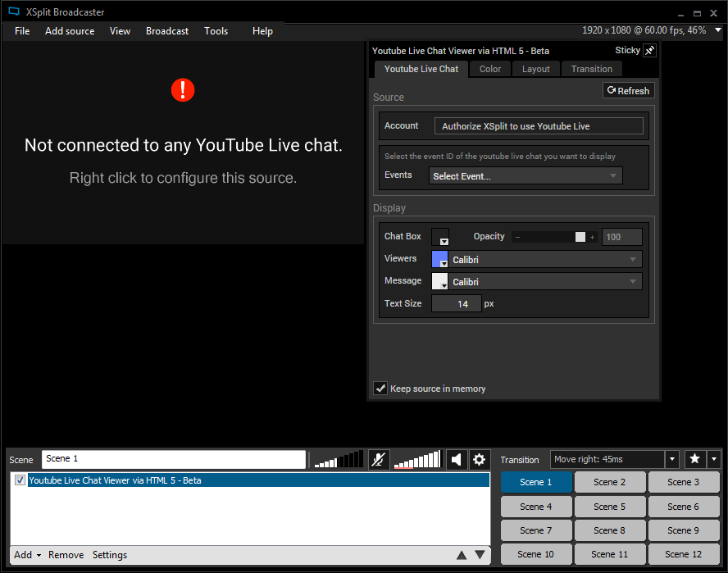Switch to the Transition tab
The width and height of the screenshot is (728, 573).
[592, 69]
